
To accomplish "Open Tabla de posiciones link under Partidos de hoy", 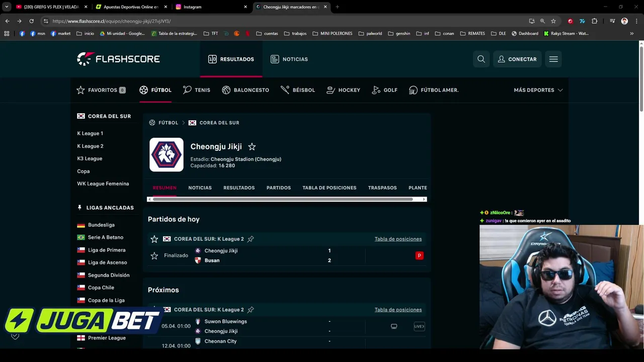I will coord(398,239).
